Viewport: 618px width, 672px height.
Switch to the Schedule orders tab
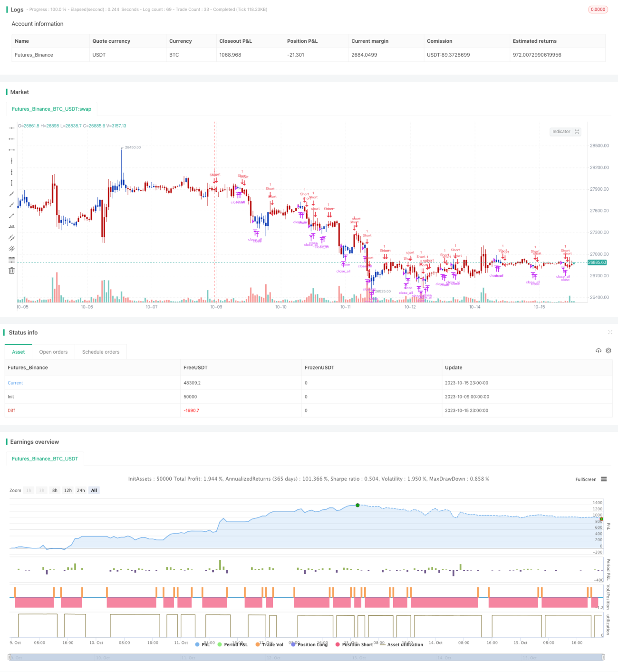tap(101, 352)
